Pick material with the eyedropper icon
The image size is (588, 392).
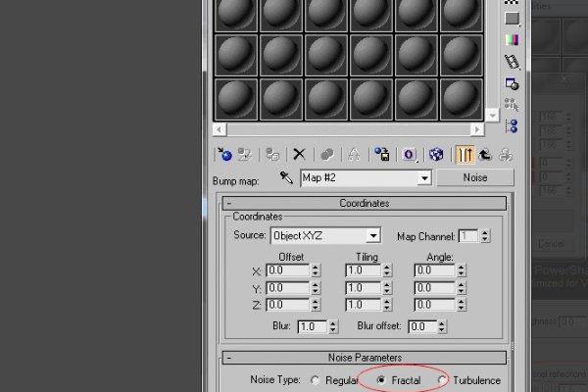286,177
